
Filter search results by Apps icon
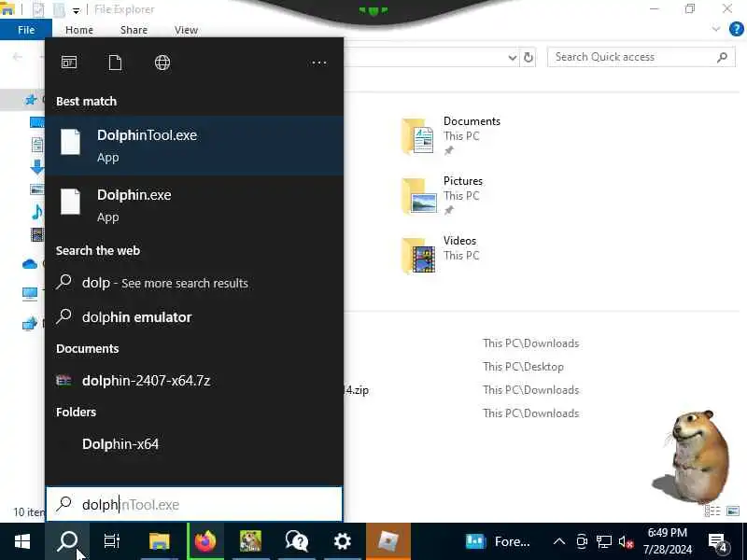pos(69,63)
